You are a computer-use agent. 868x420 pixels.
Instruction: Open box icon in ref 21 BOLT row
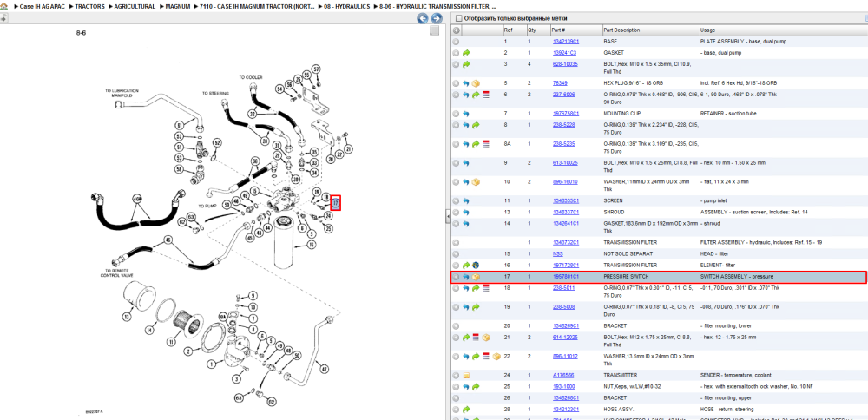click(486, 337)
